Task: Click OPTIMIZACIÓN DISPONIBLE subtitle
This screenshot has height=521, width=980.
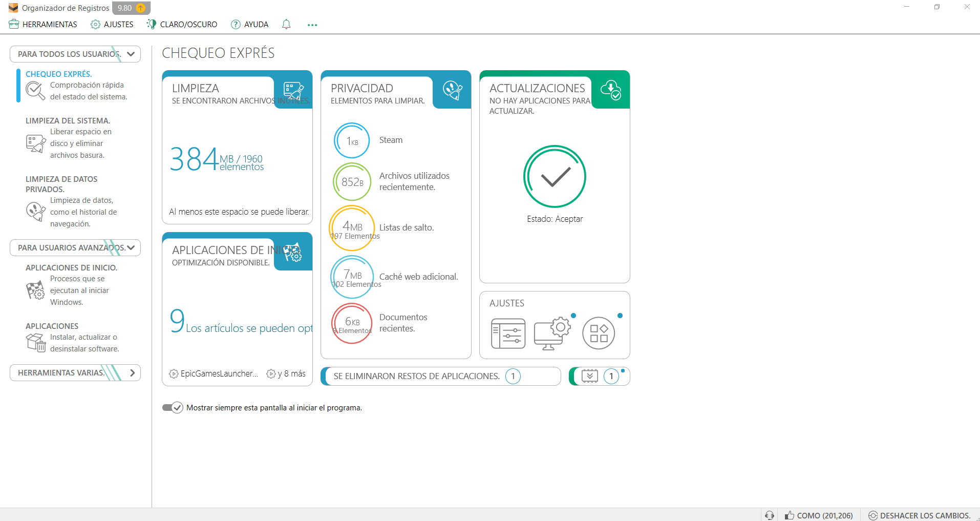Action: pos(221,262)
